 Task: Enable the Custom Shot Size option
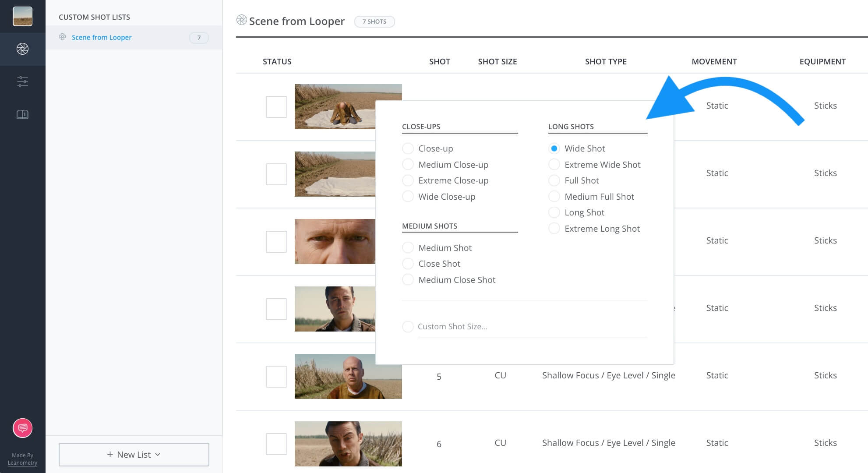click(x=408, y=327)
